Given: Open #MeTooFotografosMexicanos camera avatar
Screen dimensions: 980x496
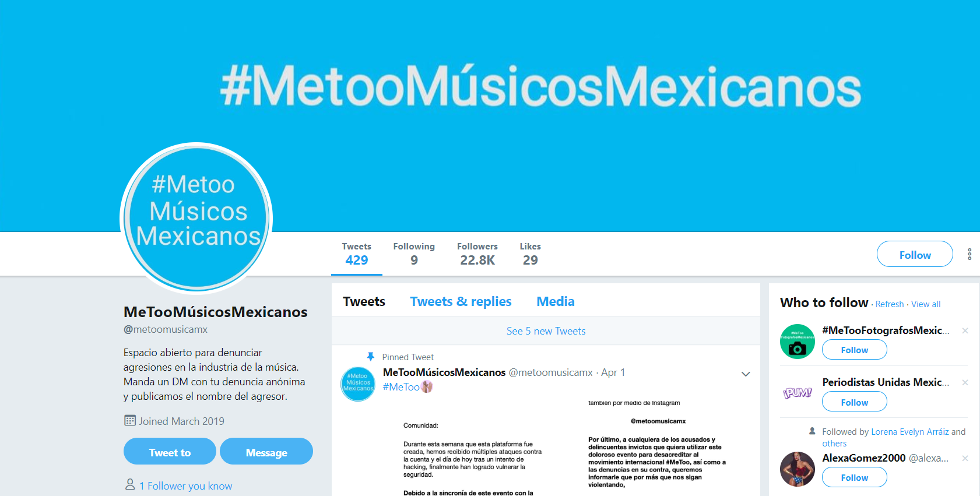Looking at the screenshot, I should (x=798, y=342).
